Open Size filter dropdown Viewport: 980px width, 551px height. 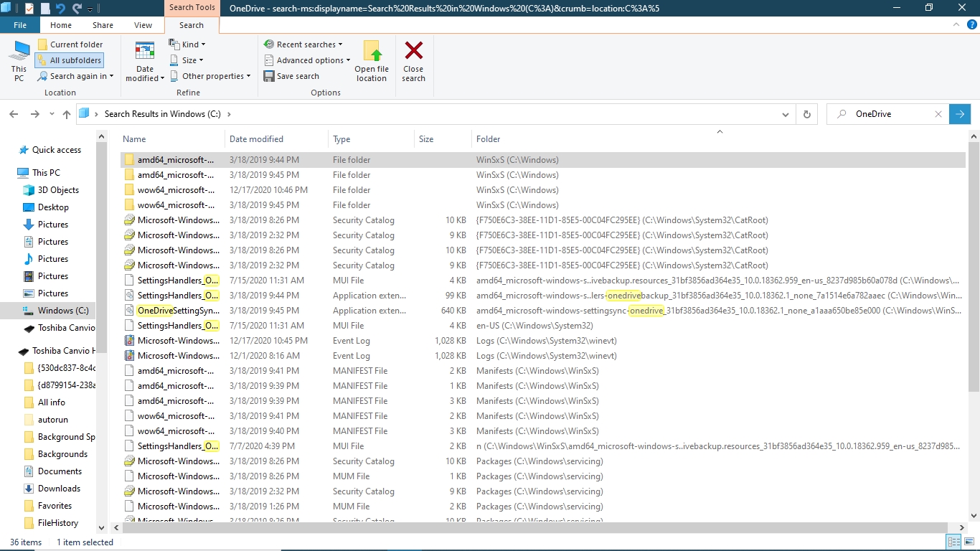pyautogui.click(x=187, y=60)
